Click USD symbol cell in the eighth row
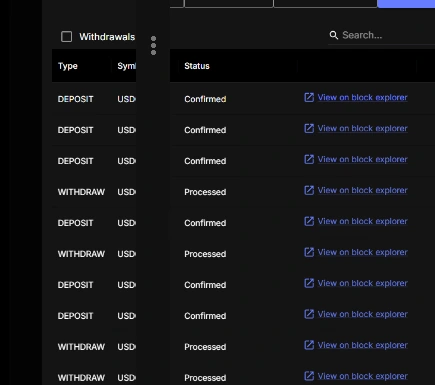This screenshot has width=435, height=385. point(126,316)
